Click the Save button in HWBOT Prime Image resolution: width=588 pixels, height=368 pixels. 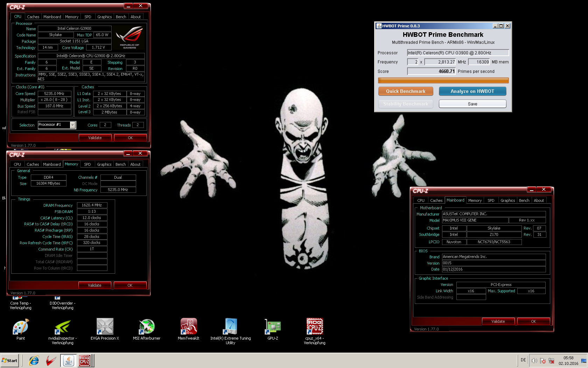coord(472,104)
